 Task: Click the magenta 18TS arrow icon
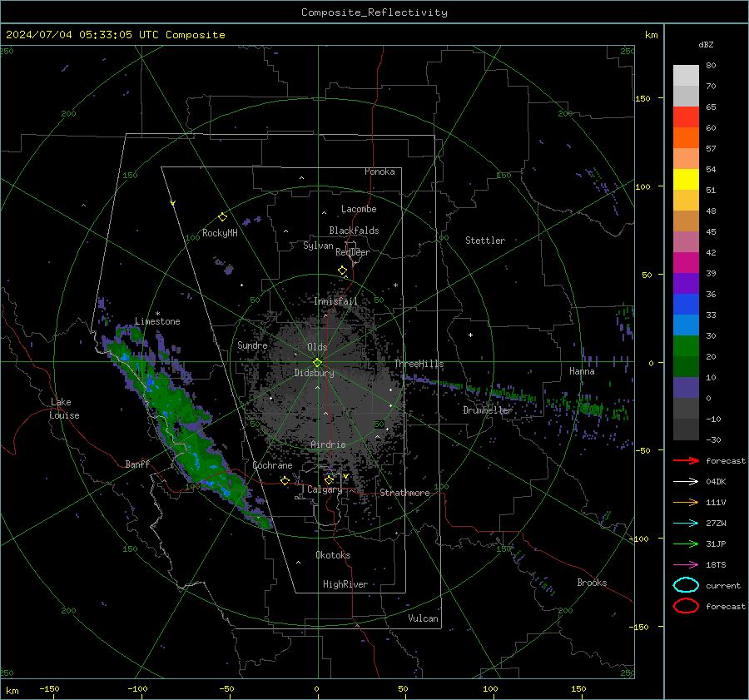pos(686,565)
